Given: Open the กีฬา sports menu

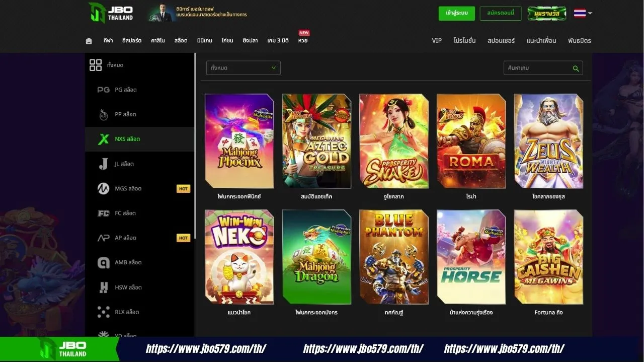Looking at the screenshot, I should point(108,41).
